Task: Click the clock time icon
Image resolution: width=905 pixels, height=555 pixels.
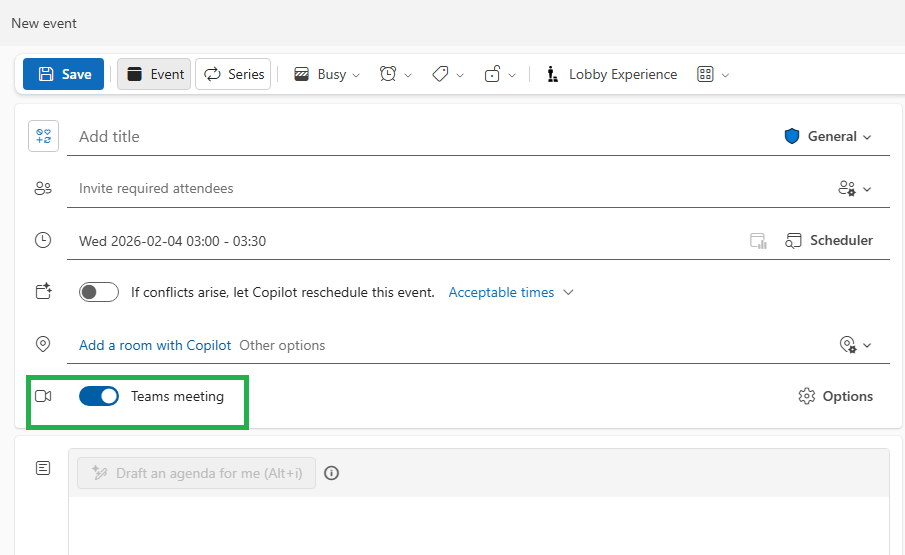Action: [x=43, y=240]
